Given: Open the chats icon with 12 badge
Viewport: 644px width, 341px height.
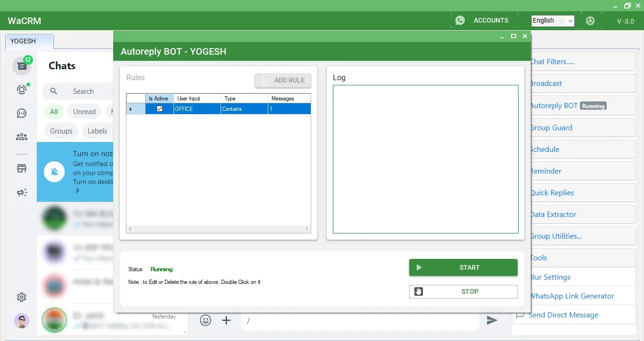Looking at the screenshot, I should 22,66.
